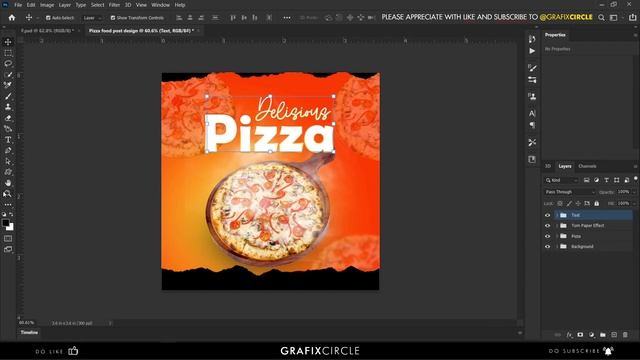Toggle lock transparent pixels icon
The height and width of the screenshot is (360, 640).
pos(560,203)
